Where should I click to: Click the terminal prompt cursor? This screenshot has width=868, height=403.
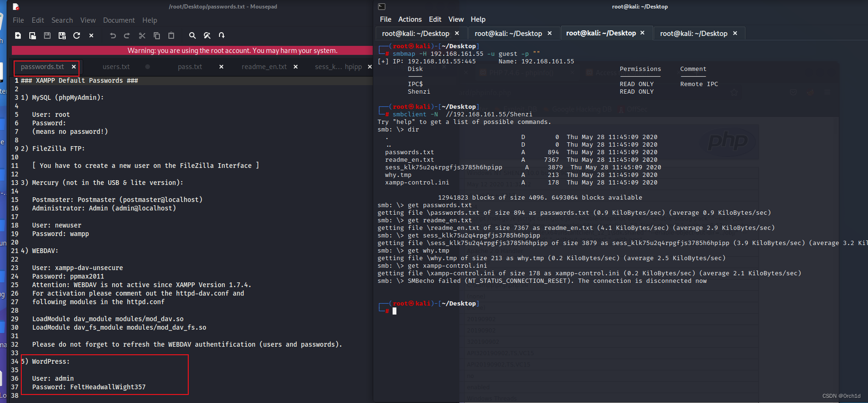click(395, 311)
